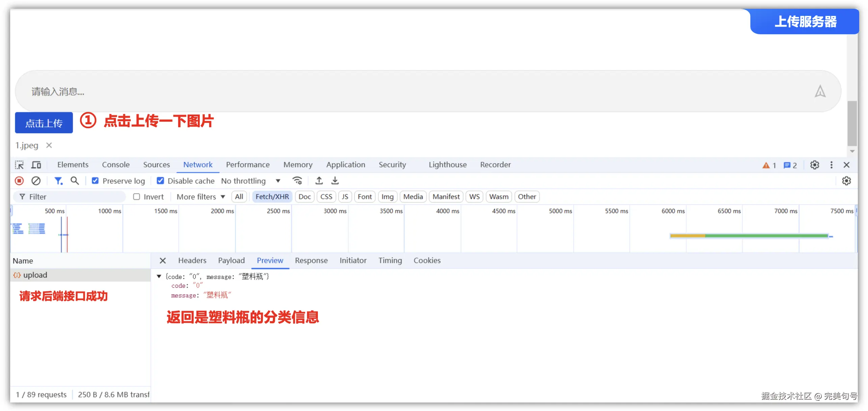Click the 点击上传 upload button

click(x=44, y=123)
